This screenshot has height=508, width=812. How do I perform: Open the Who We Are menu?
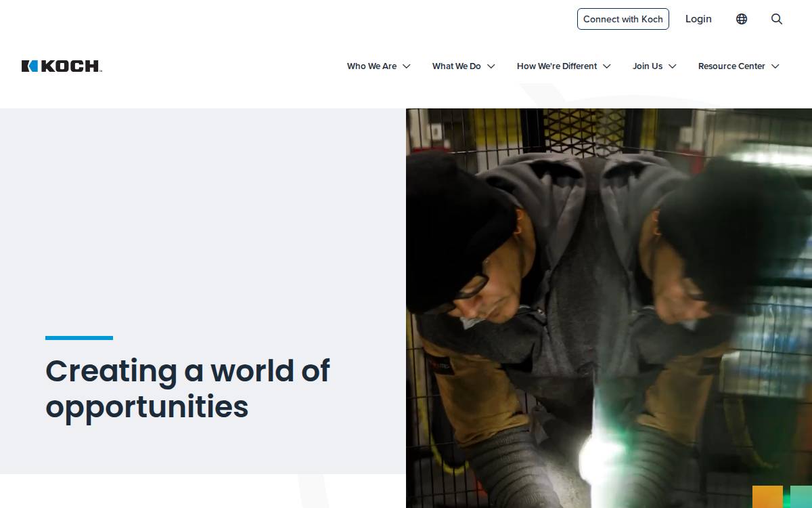coord(371,66)
